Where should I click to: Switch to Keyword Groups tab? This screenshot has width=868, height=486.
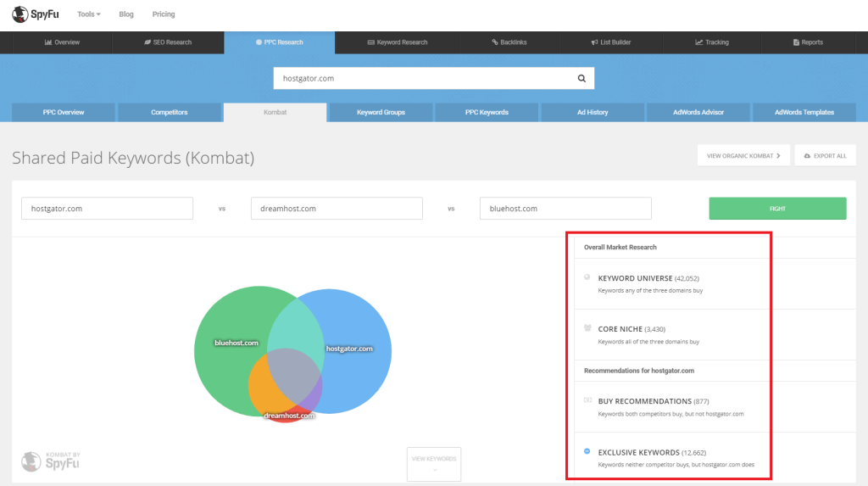coord(381,113)
